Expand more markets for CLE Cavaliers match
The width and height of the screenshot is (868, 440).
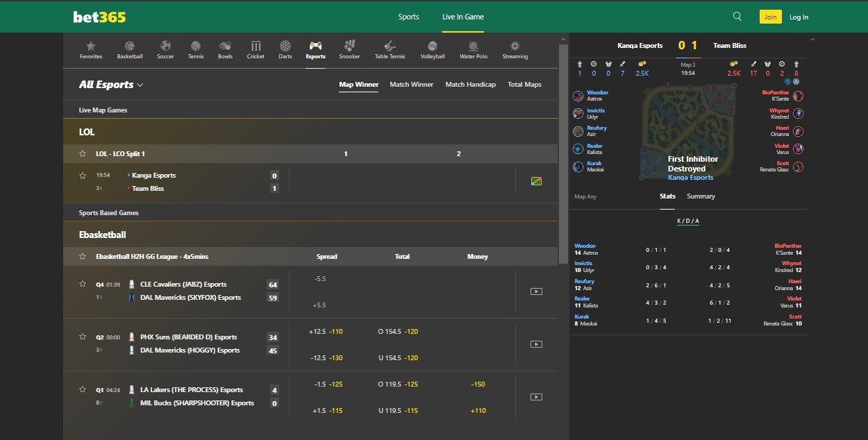[99, 298]
